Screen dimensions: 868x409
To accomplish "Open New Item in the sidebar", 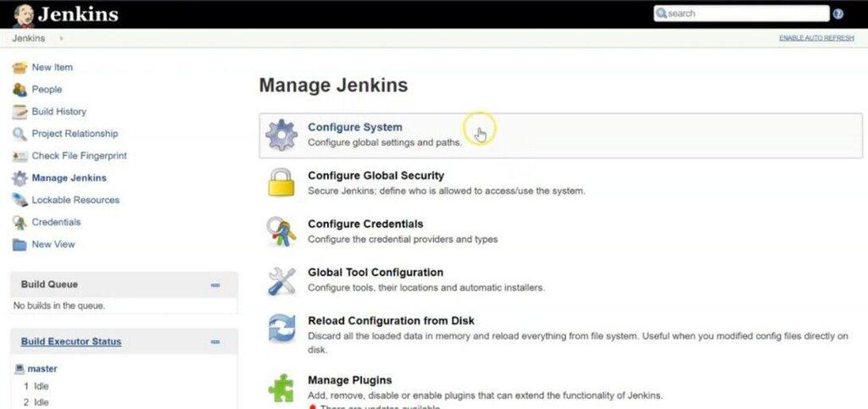I will click(53, 68).
